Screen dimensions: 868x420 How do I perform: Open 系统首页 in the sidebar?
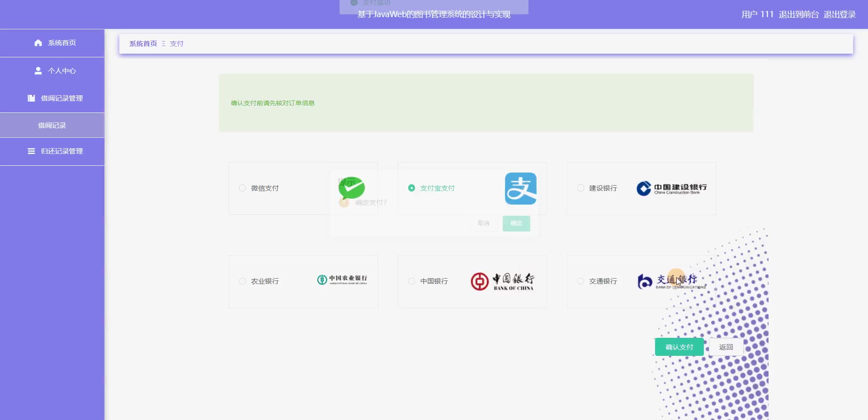click(52, 43)
